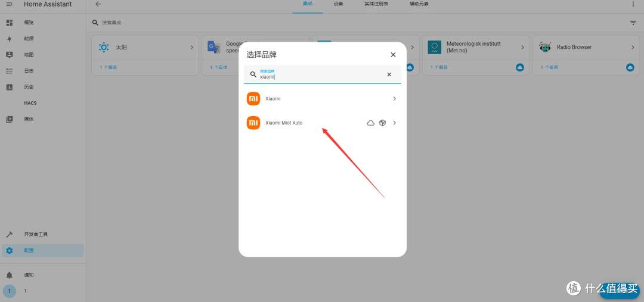644x302 pixels.
Task: Click the cloud icon on Xiaomi Miot Auto
Action: (x=370, y=123)
